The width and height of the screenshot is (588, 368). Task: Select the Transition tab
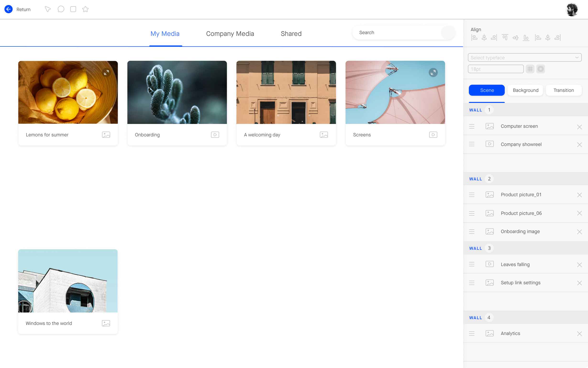tap(564, 90)
